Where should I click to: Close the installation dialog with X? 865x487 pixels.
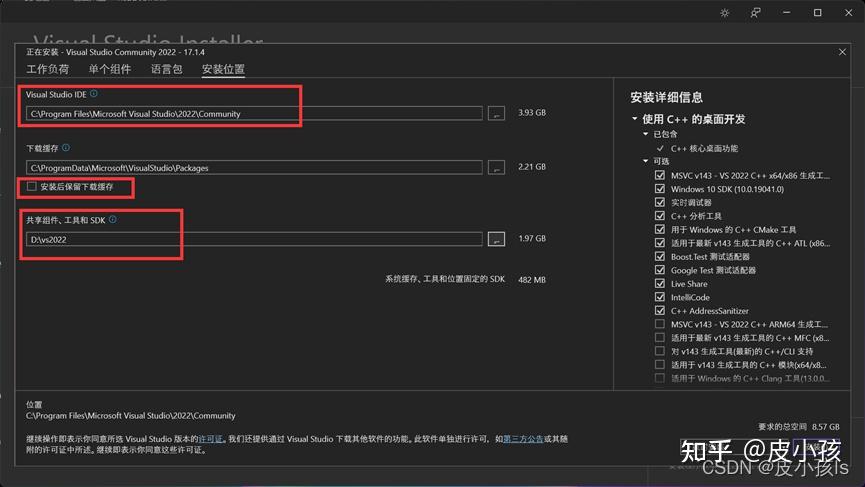tap(842, 52)
